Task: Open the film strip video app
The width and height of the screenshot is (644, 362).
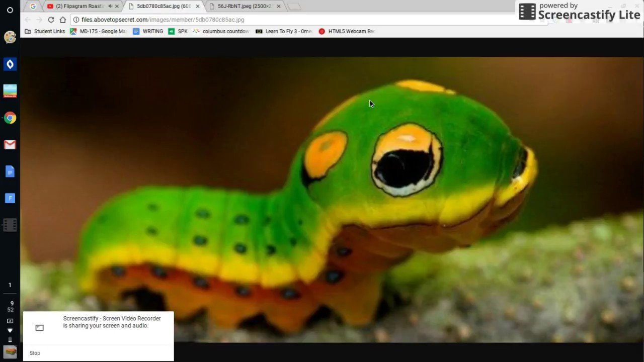Action: click(x=10, y=225)
